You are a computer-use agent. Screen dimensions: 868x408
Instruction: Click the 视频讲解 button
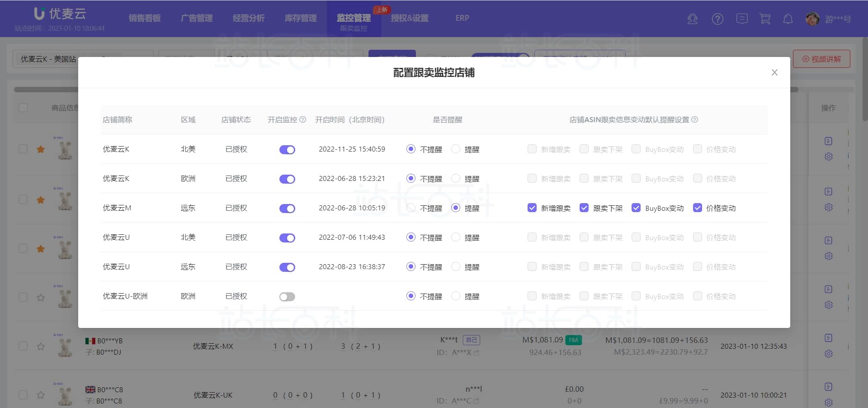pyautogui.click(x=821, y=59)
